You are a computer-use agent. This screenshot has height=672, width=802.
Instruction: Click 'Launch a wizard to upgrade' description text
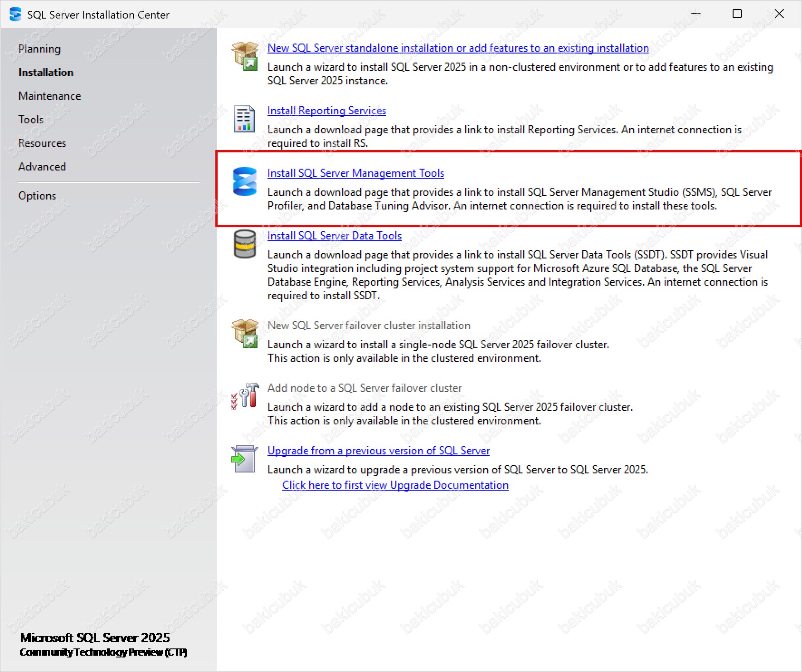point(458,470)
